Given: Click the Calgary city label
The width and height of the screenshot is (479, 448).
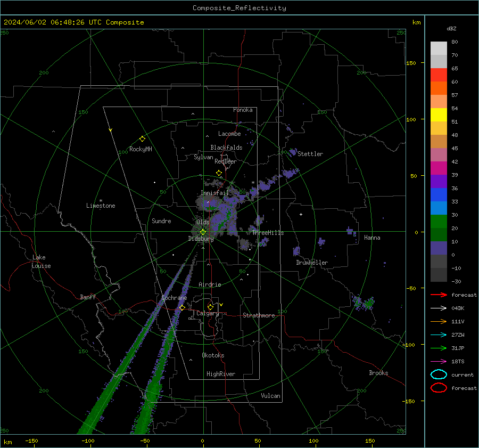Looking at the screenshot, I should pyautogui.click(x=208, y=313).
